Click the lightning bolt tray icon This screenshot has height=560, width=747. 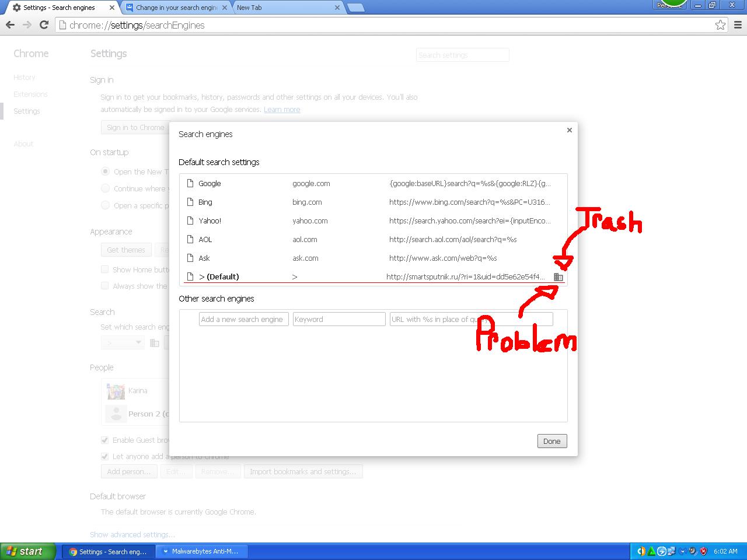(662, 551)
